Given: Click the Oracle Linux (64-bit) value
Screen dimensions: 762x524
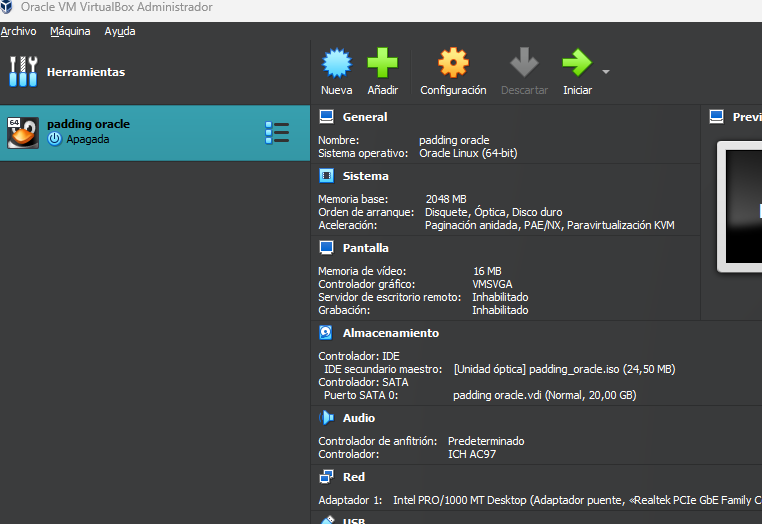Looking at the screenshot, I should coord(468,154).
